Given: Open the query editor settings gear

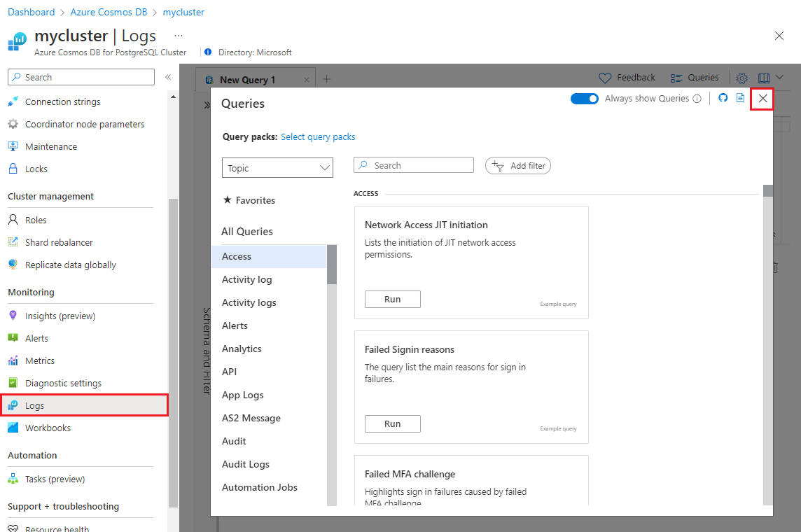Looking at the screenshot, I should (741, 78).
